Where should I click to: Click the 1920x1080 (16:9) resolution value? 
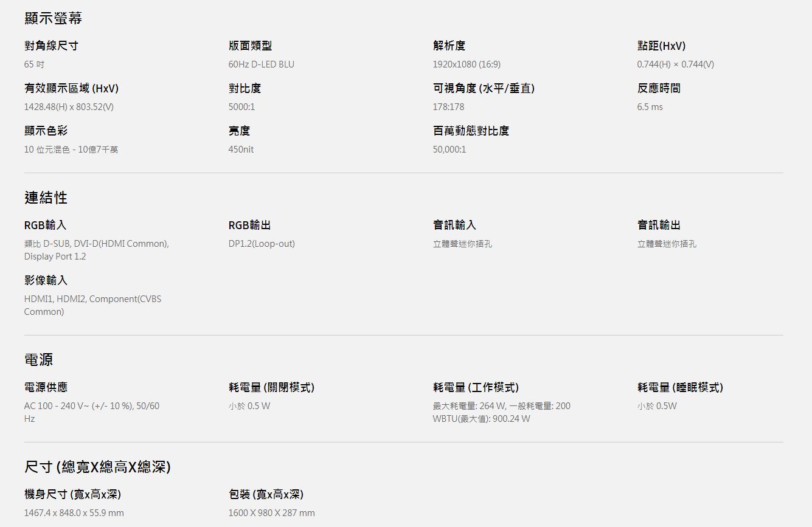(x=467, y=64)
